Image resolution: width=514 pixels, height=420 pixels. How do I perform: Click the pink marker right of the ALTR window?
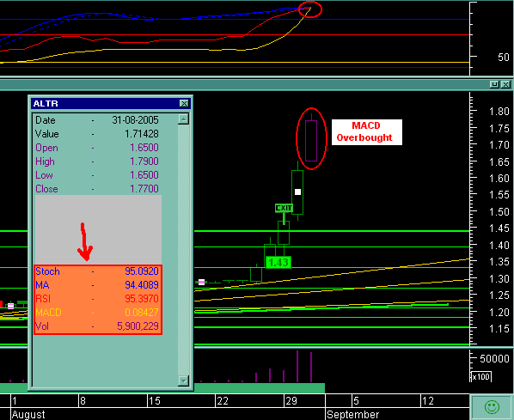click(x=202, y=282)
